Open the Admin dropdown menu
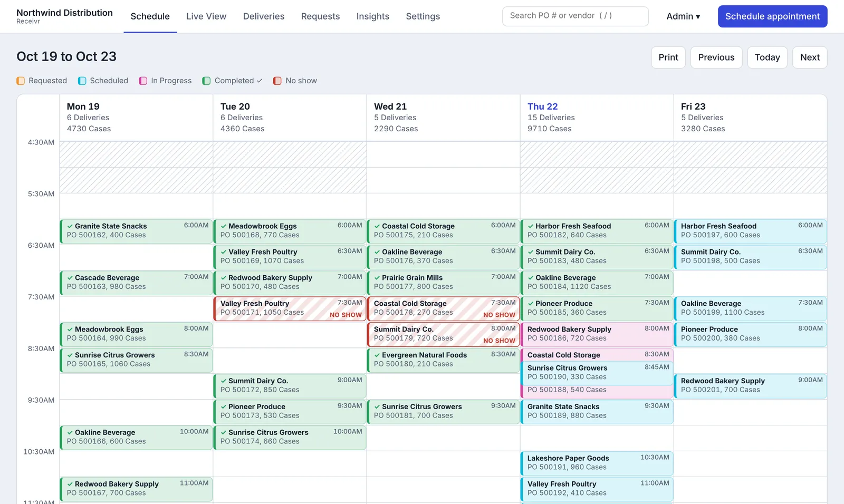 pos(683,16)
